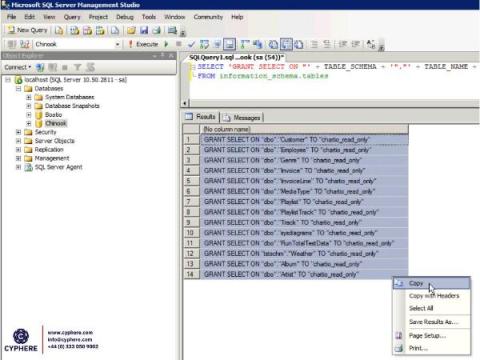Click the Object Explorer Filter funnel icon
480x360 pixels.
point(77,67)
